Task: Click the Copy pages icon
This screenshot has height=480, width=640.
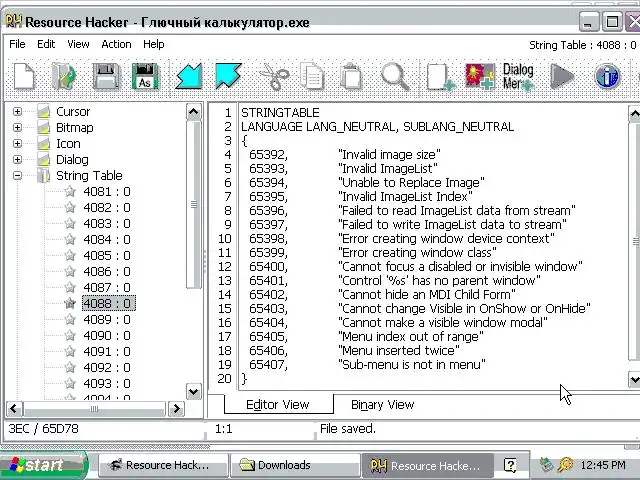Action: [x=312, y=76]
